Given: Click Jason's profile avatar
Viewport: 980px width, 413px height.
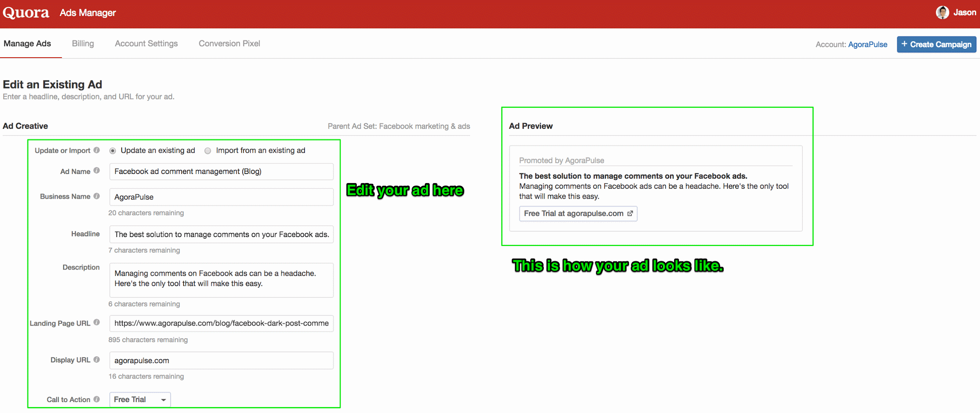Looking at the screenshot, I should pos(942,13).
